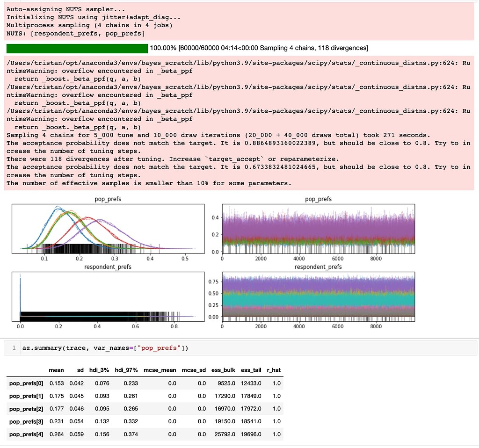
Task: Click the "ess_tail" column header
Action: (x=251, y=370)
